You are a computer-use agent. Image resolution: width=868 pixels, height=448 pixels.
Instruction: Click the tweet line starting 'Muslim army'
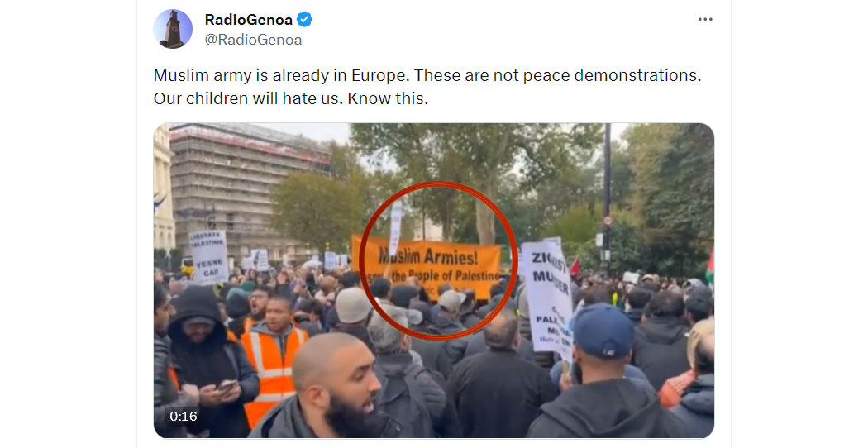point(427,75)
